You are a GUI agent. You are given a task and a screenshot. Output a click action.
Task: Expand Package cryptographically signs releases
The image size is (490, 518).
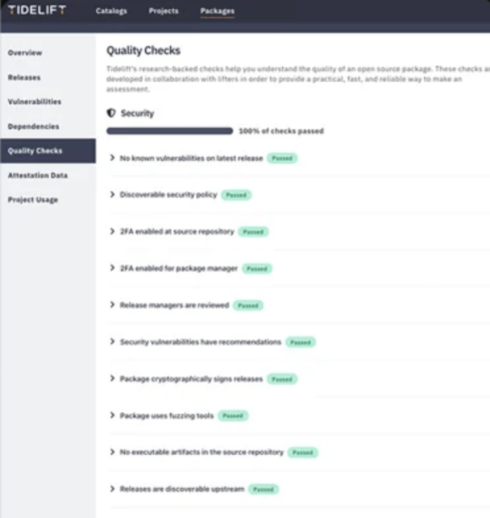tap(112, 378)
